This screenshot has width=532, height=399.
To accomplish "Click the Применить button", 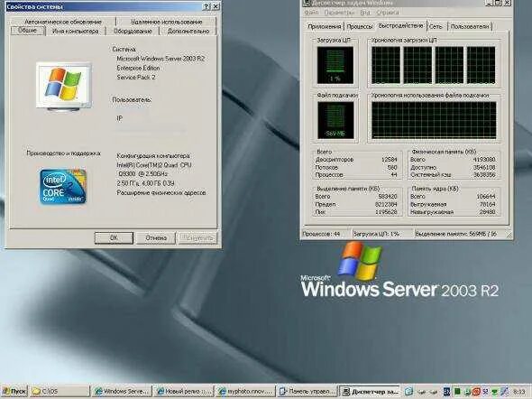I will (197, 238).
